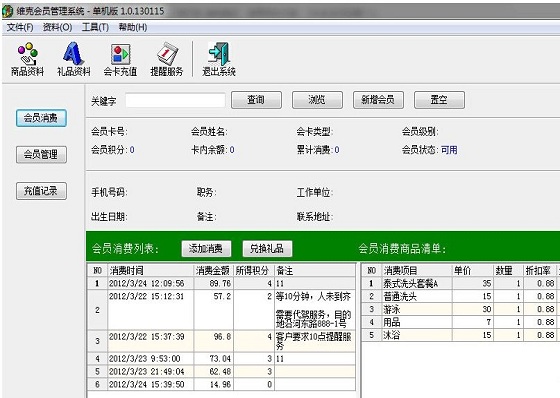560x398 pixels.
Task: Open the 帮助(H) menu
Action: (133, 28)
